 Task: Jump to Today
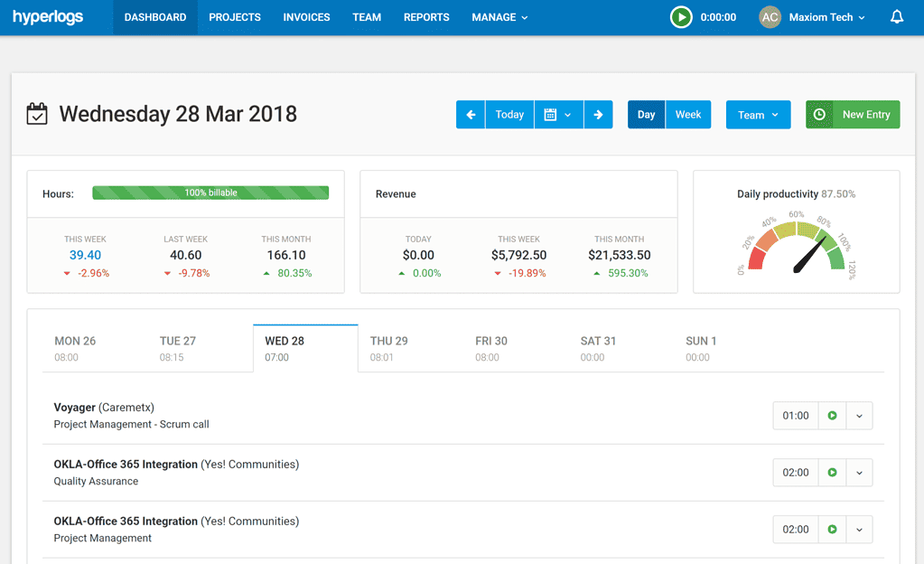[x=509, y=115]
